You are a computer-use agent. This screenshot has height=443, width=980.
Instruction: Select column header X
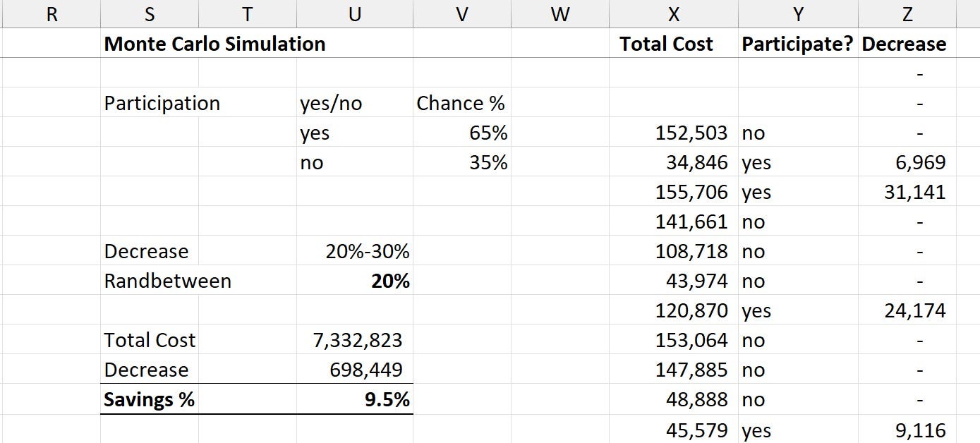click(x=674, y=14)
